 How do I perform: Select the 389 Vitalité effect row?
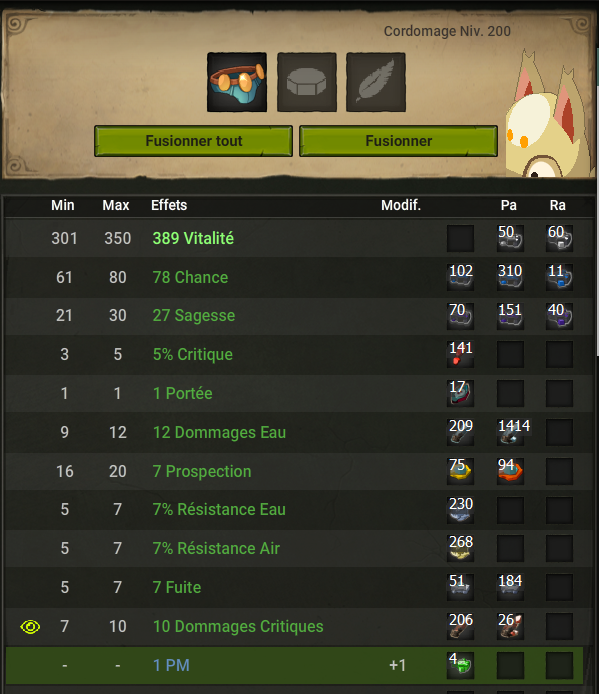click(299, 238)
